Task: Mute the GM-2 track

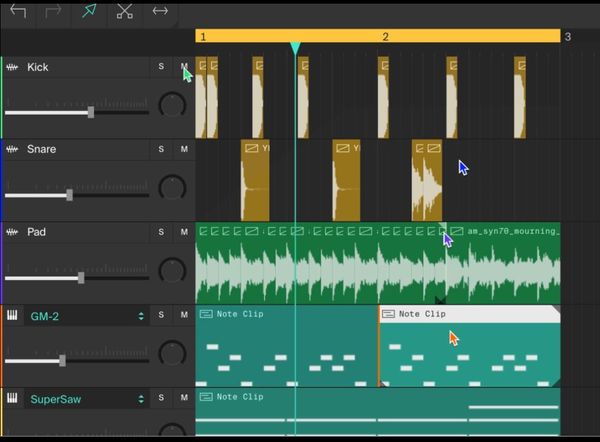Action: (x=184, y=315)
